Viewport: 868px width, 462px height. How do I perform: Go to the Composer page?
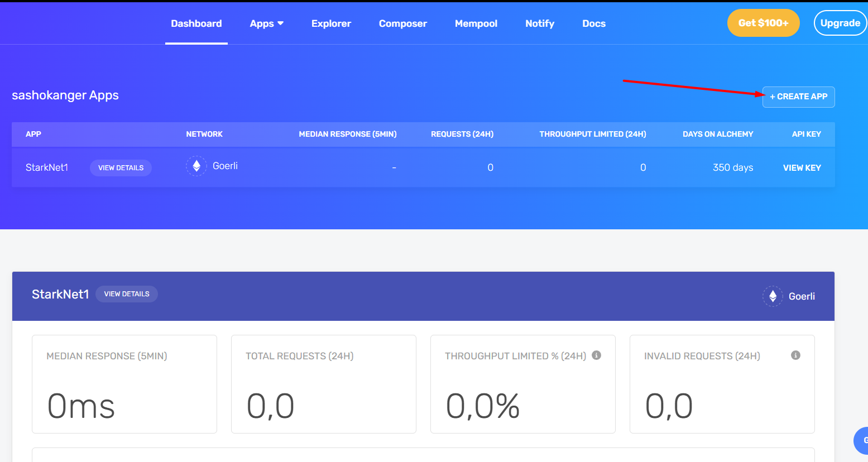pyautogui.click(x=402, y=23)
